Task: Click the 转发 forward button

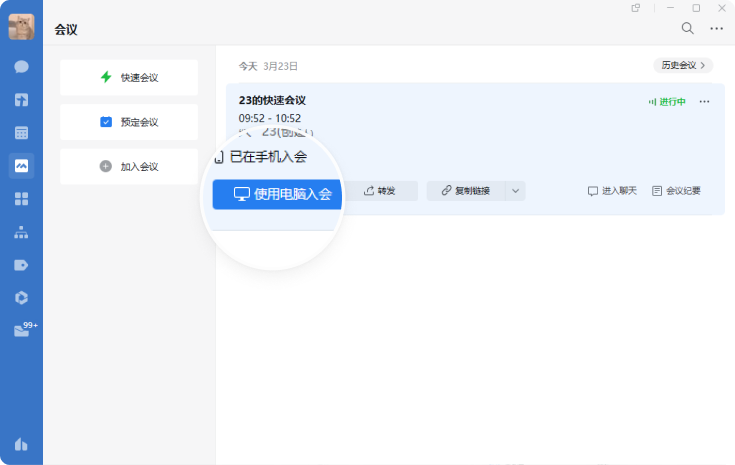Action: coord(381,191)
